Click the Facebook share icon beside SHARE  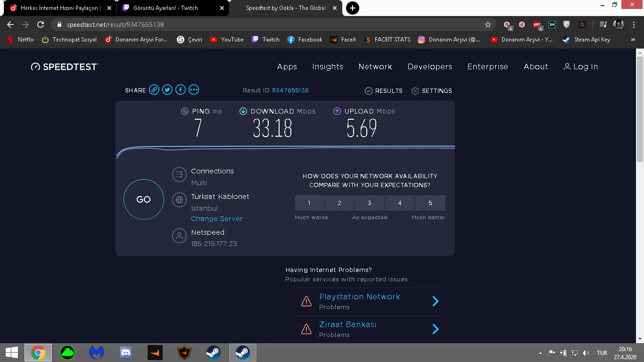pos(181,90)
